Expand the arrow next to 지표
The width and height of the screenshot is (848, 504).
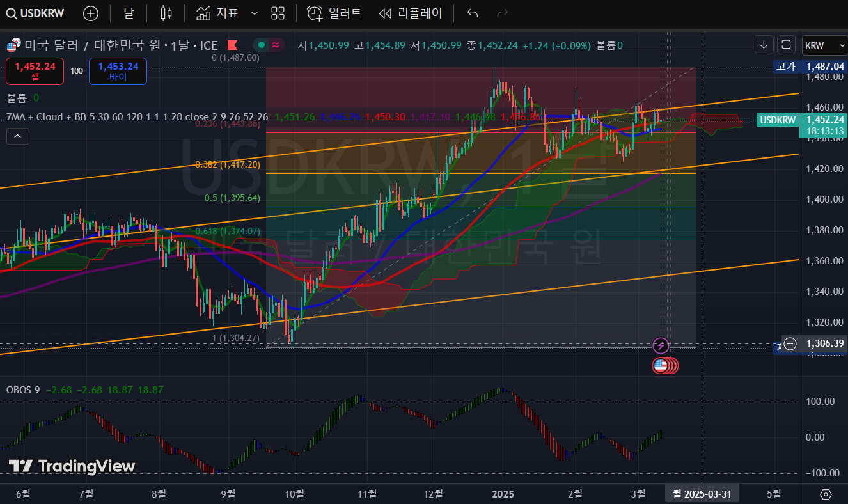click(255, 13)
